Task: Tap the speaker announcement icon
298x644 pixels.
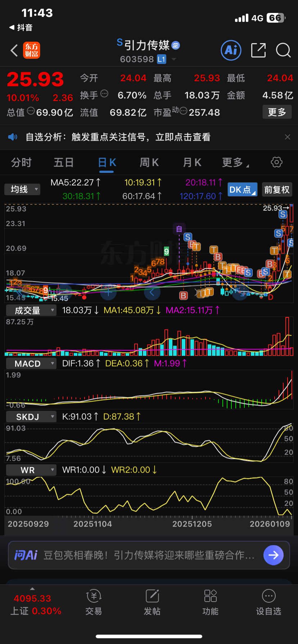Action: [13, 137]
